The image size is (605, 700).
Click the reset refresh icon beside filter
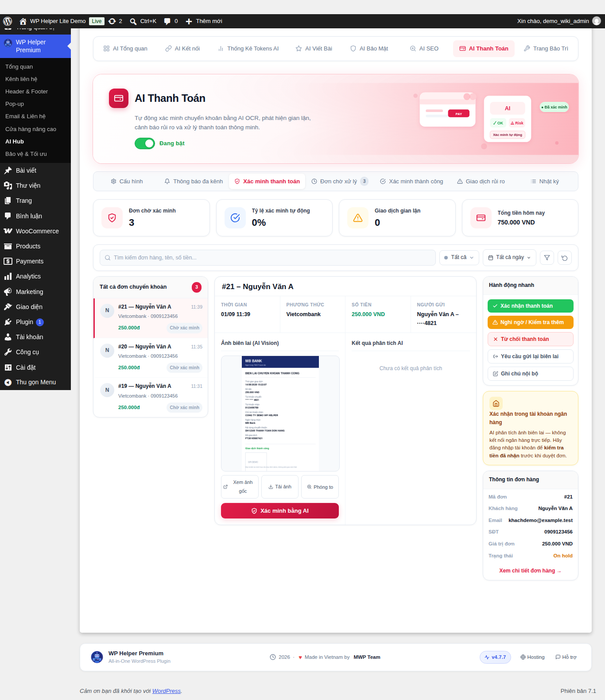click(x=565, y=258)
